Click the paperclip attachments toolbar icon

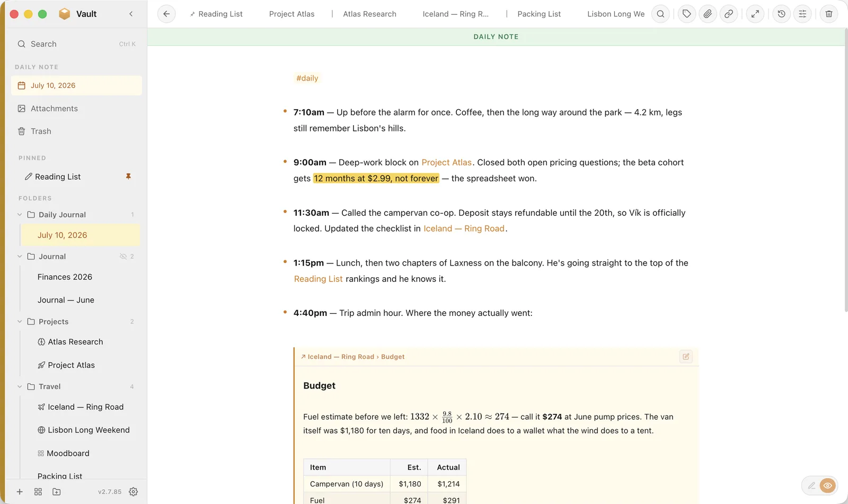coord(708,14)
